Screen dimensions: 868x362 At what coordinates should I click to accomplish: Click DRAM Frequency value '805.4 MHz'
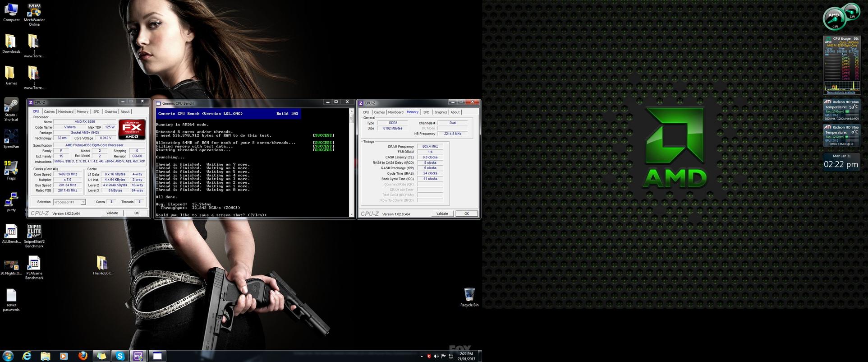(x=430, y=146)
